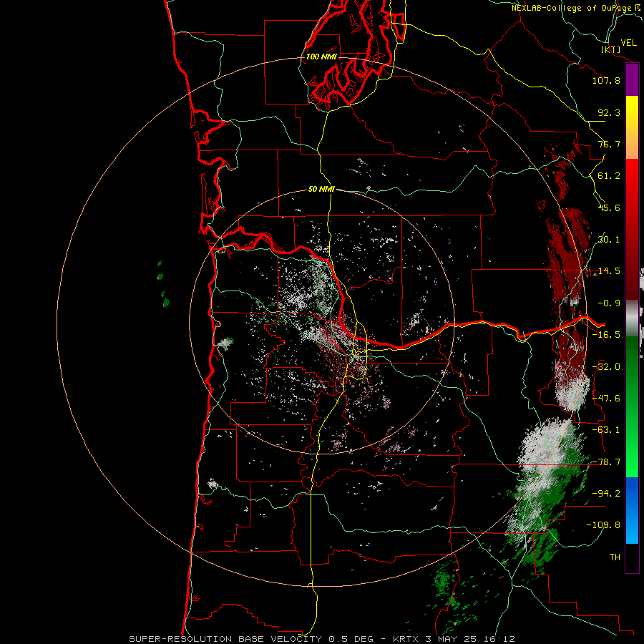Click the 30.1 velocity scale value

tap(609, 240)
